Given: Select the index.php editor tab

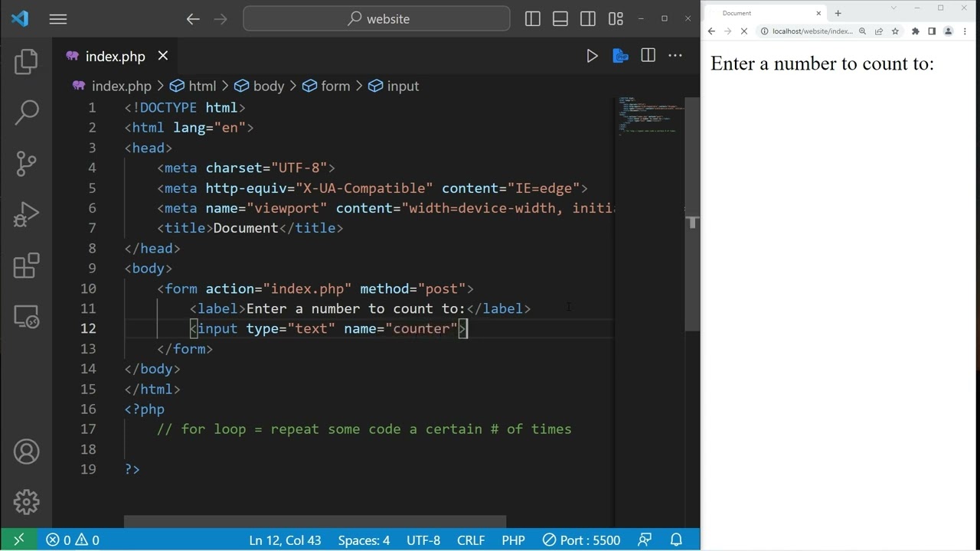Looking at the screenshot, I should click(115, 56).
